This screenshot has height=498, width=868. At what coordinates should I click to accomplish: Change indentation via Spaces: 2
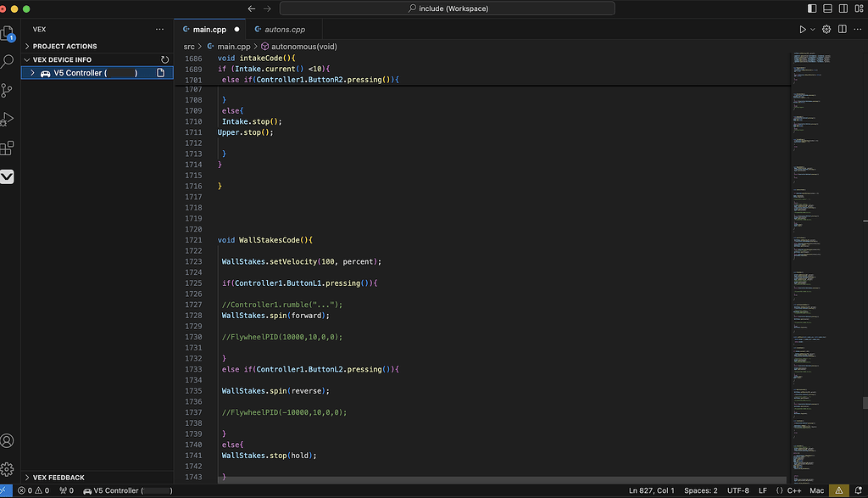(x=701, y=490)
